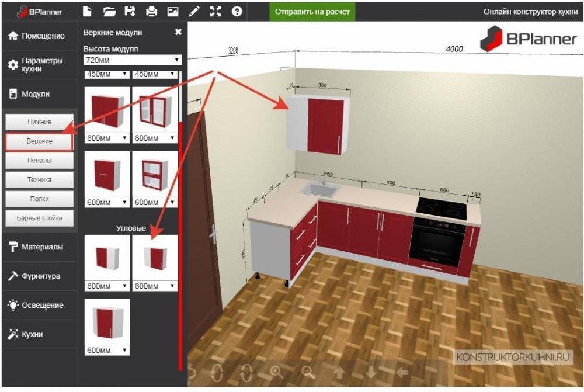Expand the 600мм dropdown under the bottom corner cabinet
The image size is (584, 392).
click(107, 350)
